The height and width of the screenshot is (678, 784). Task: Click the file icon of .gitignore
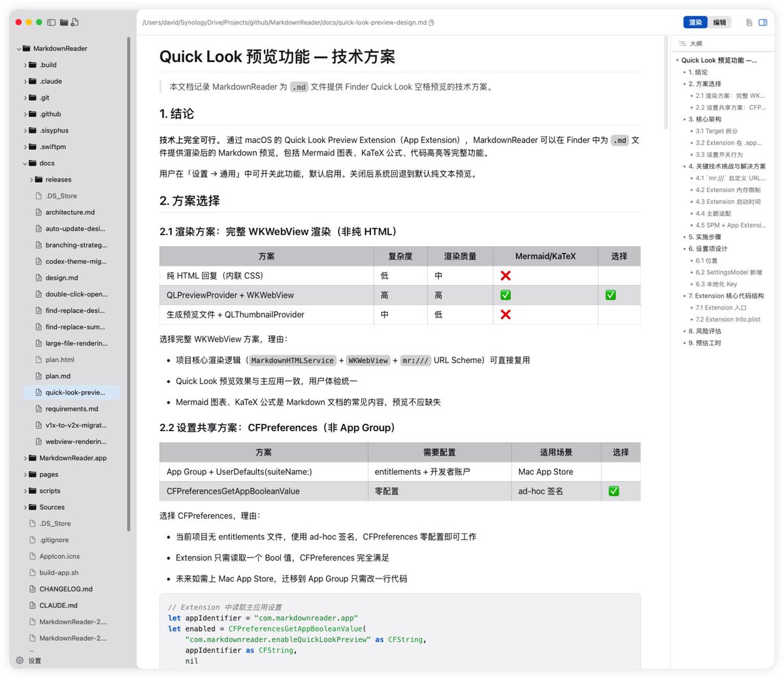click(x=33, y=540)
